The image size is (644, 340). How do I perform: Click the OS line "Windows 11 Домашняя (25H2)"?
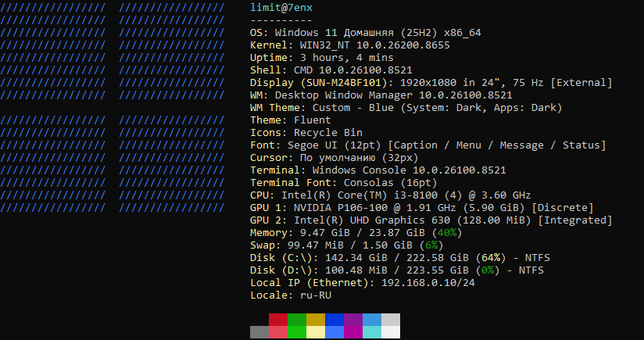(366, 33)
